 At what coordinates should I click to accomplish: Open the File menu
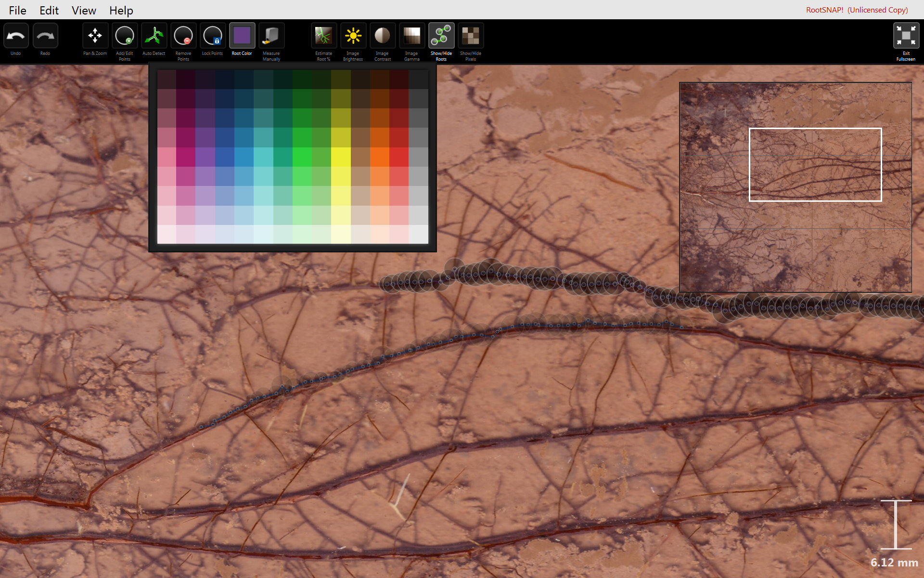[17, 10]
